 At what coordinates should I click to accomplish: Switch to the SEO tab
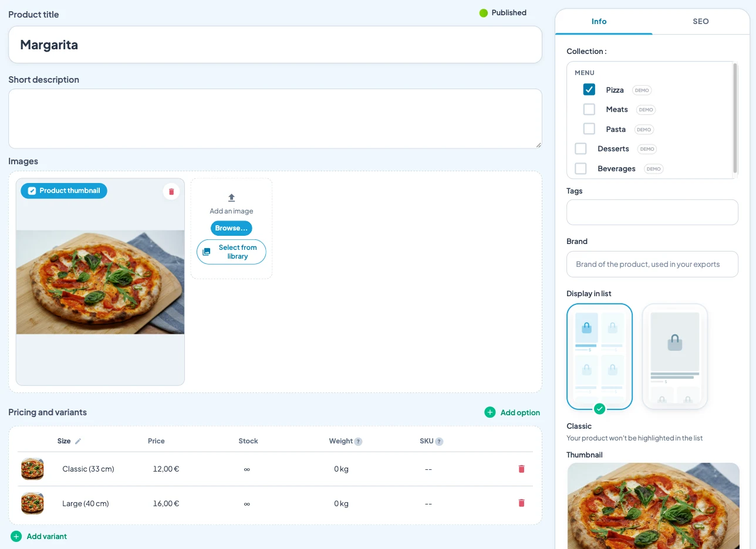click(701, 22)
